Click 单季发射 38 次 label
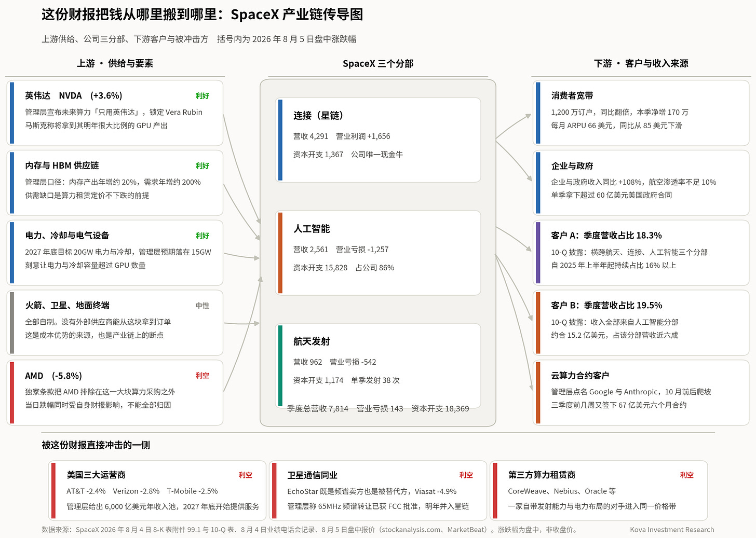This screenshot has height=538, width=756. (x=375, y=380)
